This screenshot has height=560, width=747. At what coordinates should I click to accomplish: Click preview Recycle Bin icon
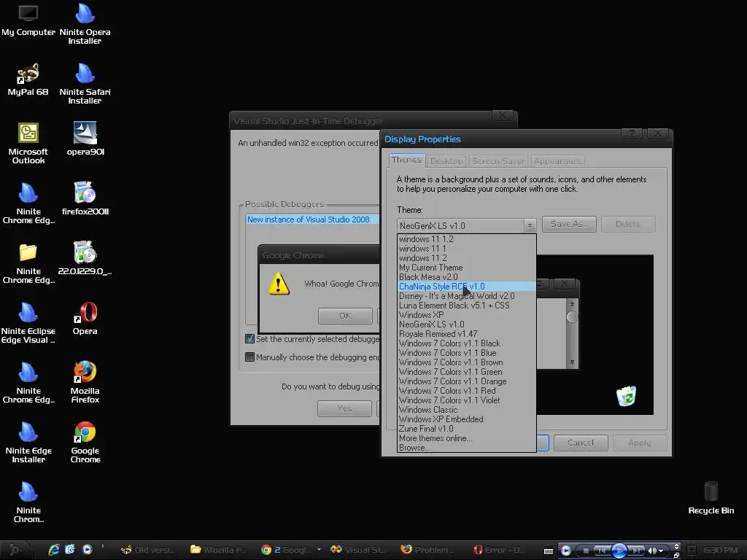point(626,396)
